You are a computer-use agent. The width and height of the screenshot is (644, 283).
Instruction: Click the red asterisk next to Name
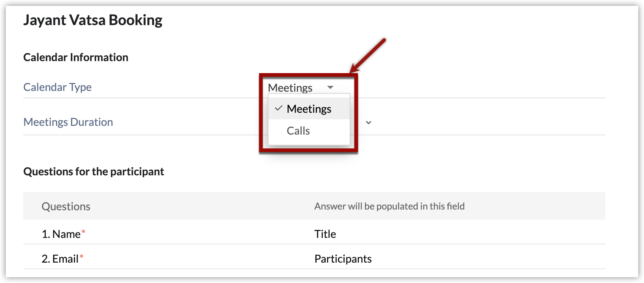tap(83, 232)
